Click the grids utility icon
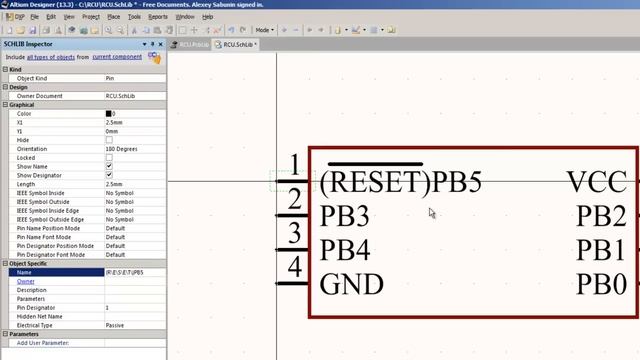 (x=374, y=30)
